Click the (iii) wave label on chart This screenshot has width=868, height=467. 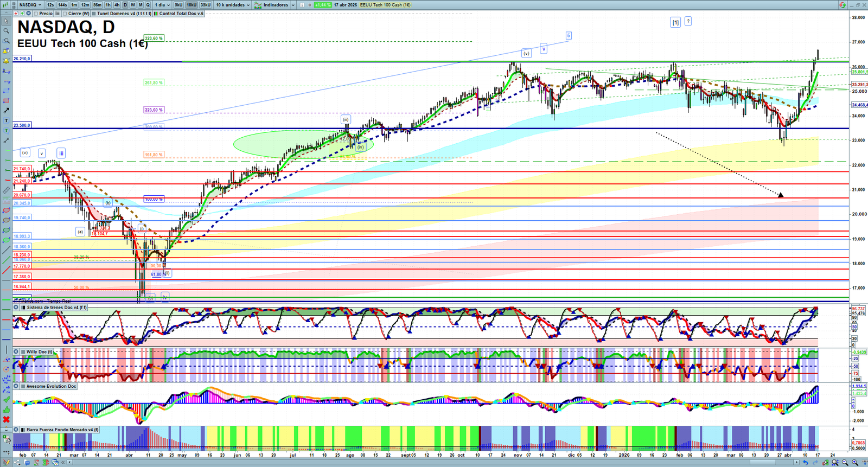[346, 119]
